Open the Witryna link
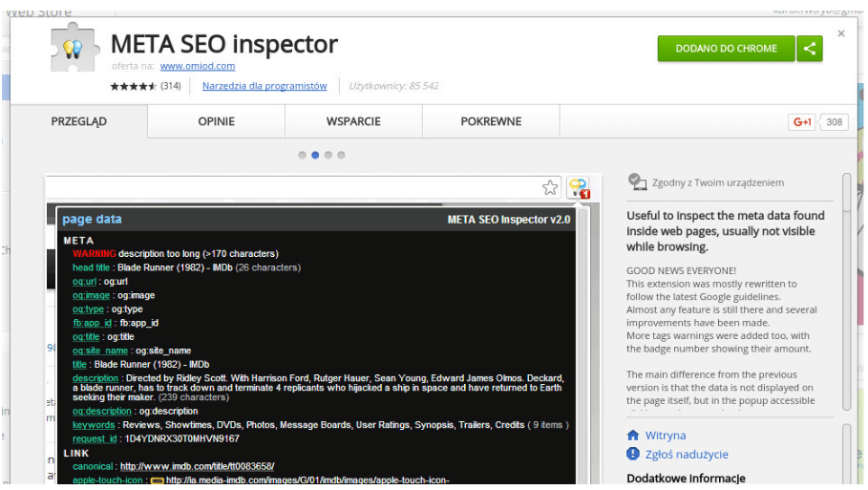The height and width of the screenshot is (490, 868). [666, 436]
